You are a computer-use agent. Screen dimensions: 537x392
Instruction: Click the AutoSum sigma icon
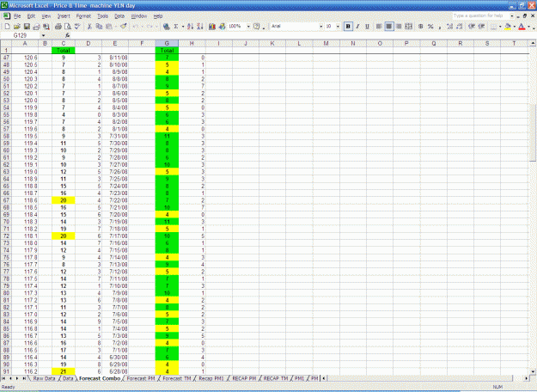tap(175, 27)
